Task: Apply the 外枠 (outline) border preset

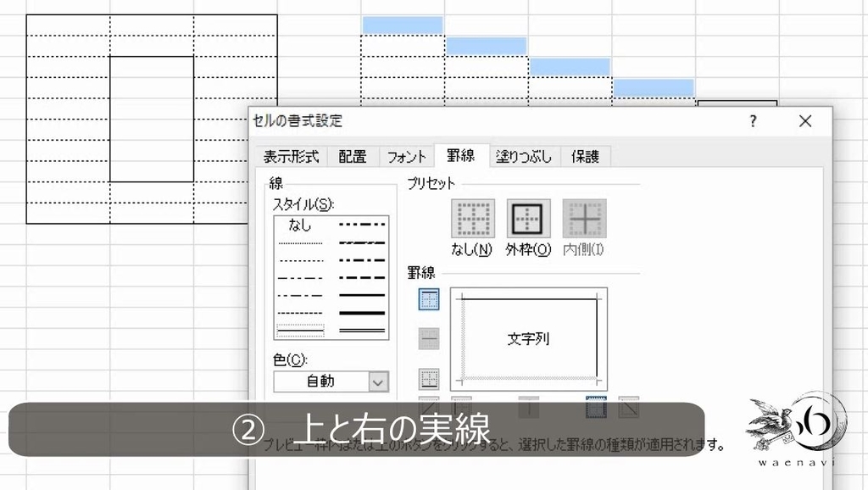Action: pos(528,220)
